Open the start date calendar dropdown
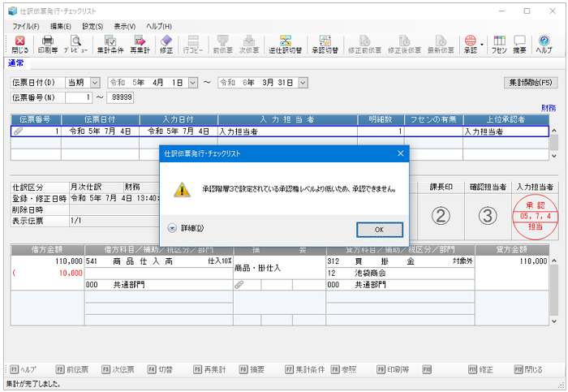The height and width of the screenshot is (392, 568). 192,82
